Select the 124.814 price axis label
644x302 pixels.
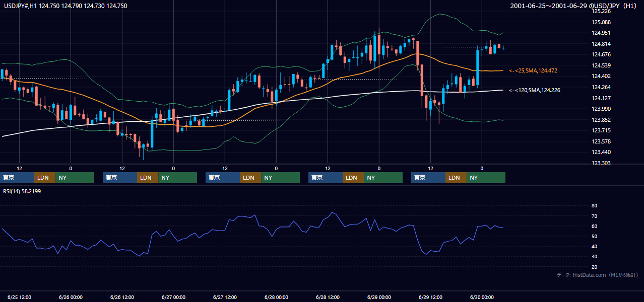pos(602,44)
